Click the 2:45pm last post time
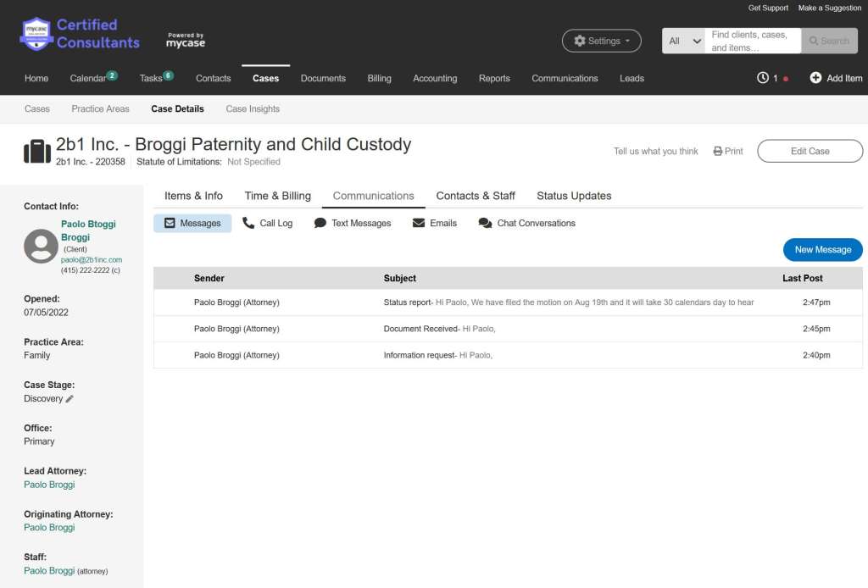868x588 pixels. coord(816,329)
